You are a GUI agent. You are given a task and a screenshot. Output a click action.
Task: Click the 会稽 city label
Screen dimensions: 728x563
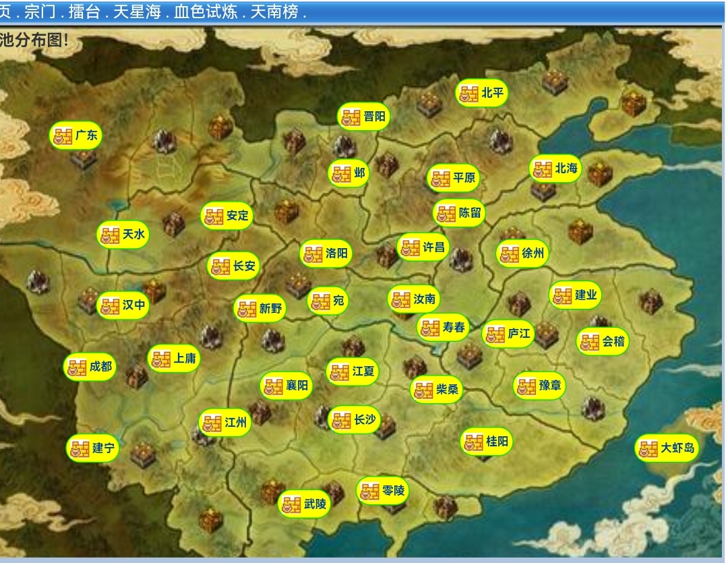[x=613, y=342]
